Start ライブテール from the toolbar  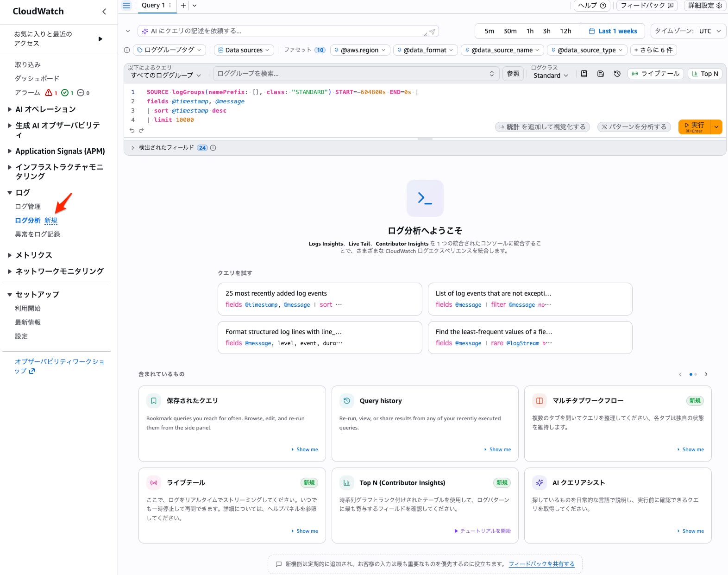(656, 74)
